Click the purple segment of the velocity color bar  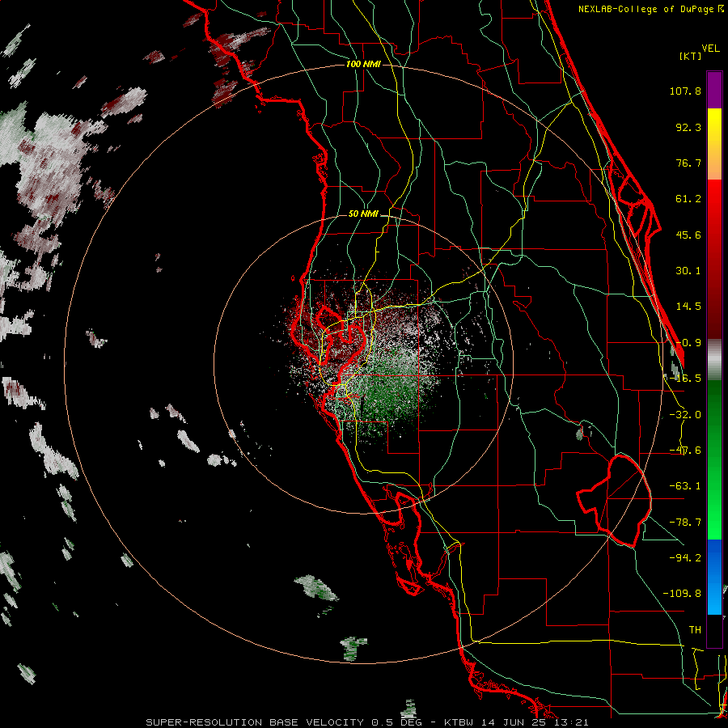coord(714,90)
